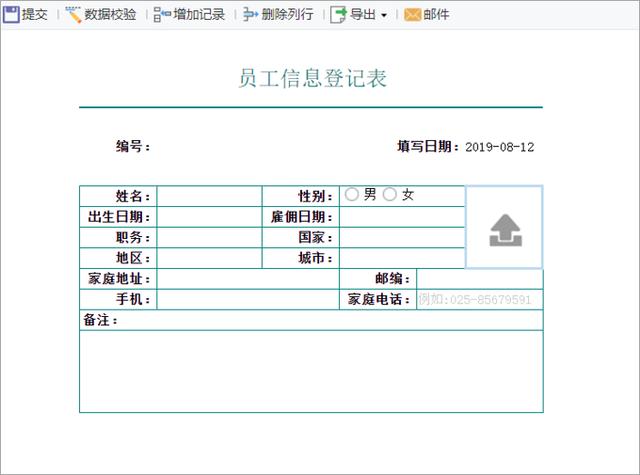Click the 删除列行 delete row icon
The height and width of the screenshot is (475, 640).
251,15
